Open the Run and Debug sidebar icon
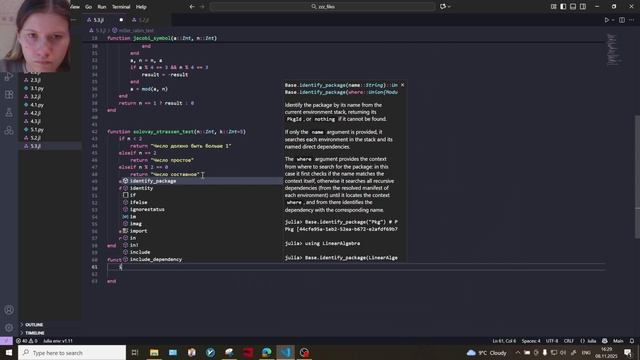640x360 pixels. point(9,77)
